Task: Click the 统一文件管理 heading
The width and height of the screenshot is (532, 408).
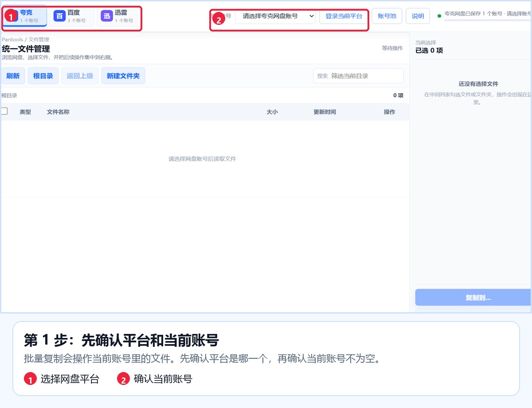Action: click(26, 49)
